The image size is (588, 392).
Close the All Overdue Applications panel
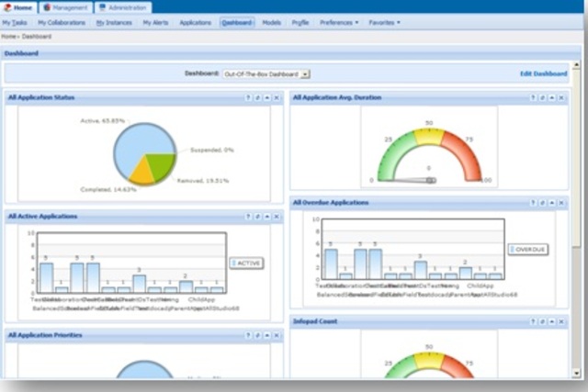click(561, 203)
